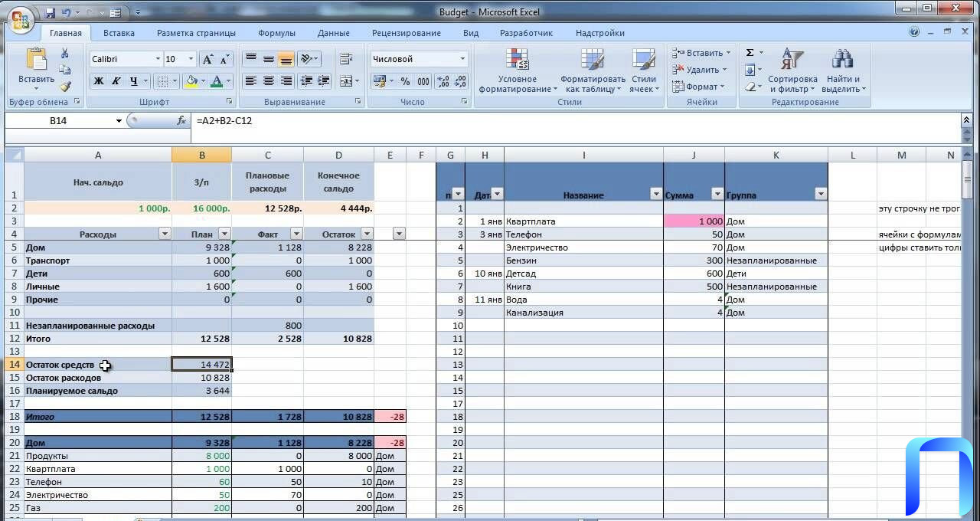Open Sort and Filter (Сортировка и фильтр)
980x521 pixels.
tap(792, 71)
